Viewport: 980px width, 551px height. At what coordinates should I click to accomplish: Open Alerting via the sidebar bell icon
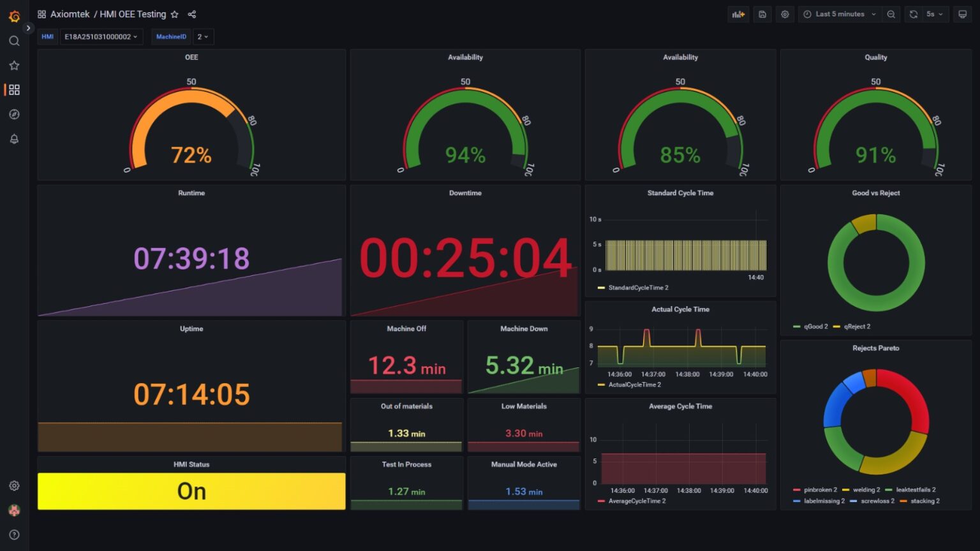[x=14, y=139]
